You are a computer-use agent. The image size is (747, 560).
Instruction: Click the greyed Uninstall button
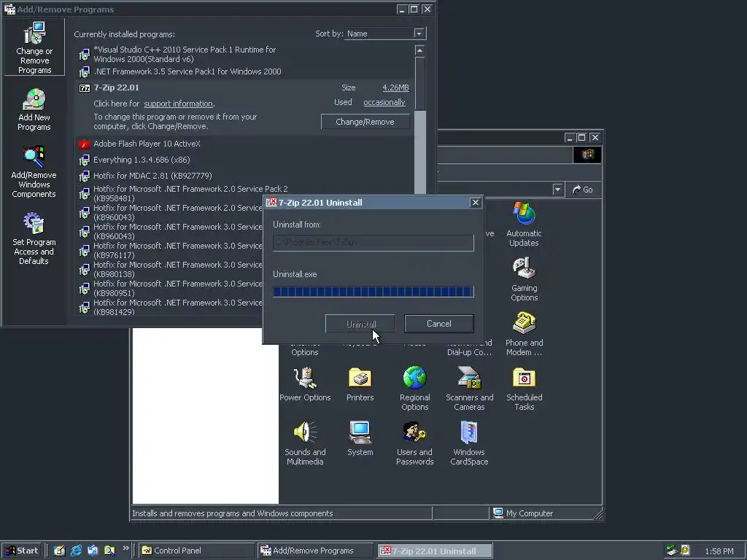coord(360,324)
